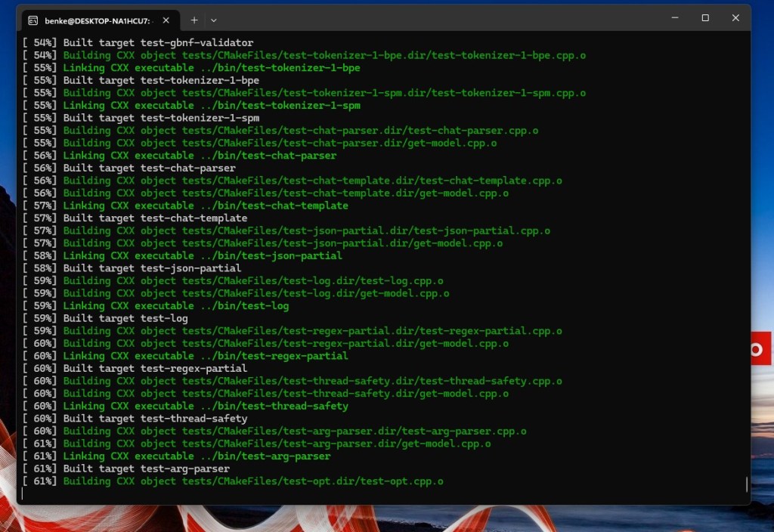Click the "Linking CXX executable ../bin/test-chat-template" line
Screen dimensions: 774x532
(206, 206)
